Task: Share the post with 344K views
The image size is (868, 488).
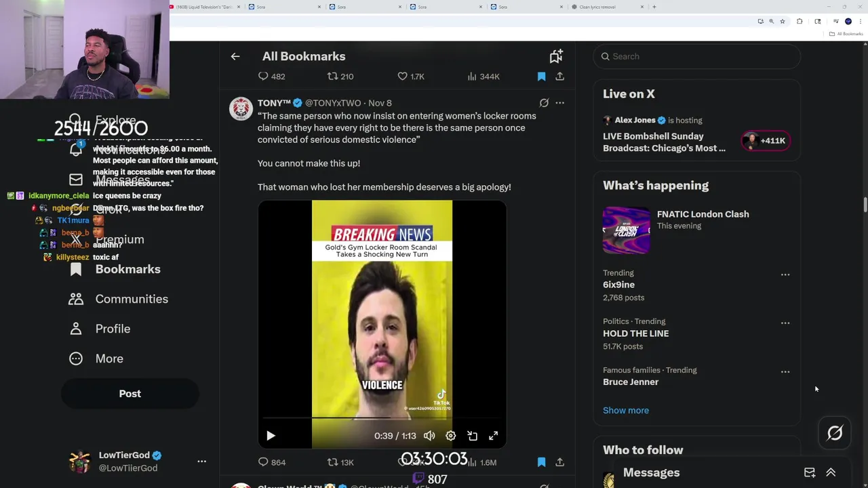Action: pyautogui.click(x=559, y=77)
